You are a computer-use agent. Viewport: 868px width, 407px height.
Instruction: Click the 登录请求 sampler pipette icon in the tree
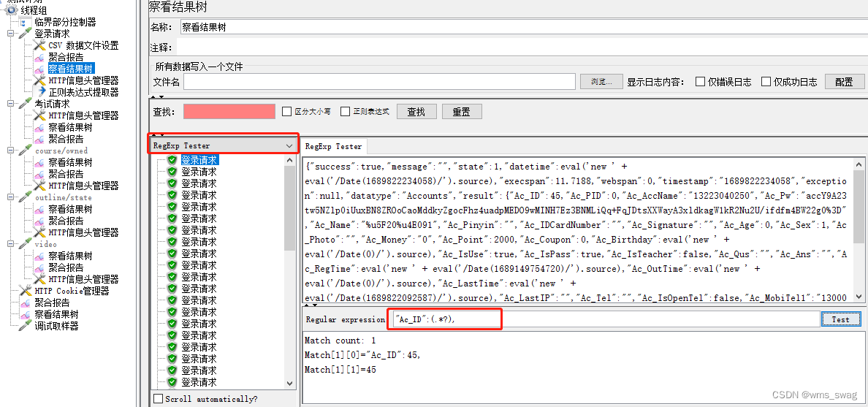coord(26,34)
